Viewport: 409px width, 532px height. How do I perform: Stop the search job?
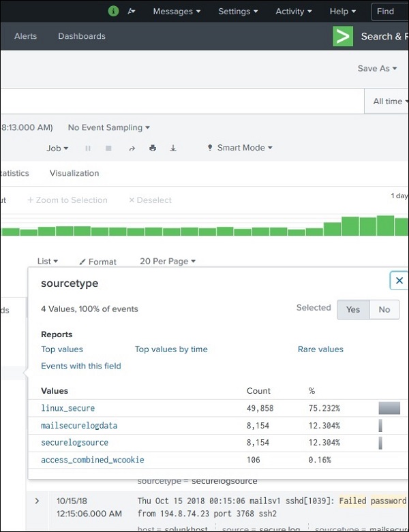pos(108,148)
